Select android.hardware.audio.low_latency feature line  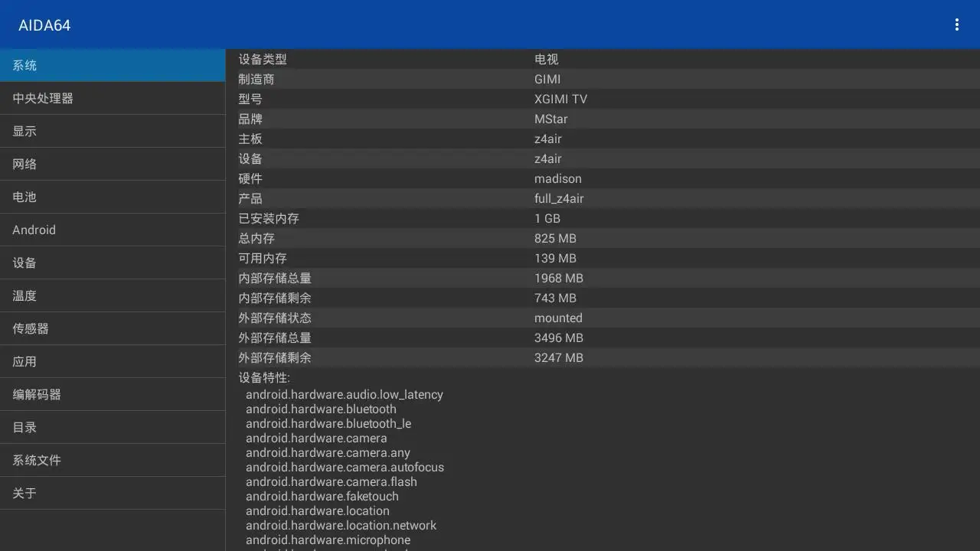345,395
